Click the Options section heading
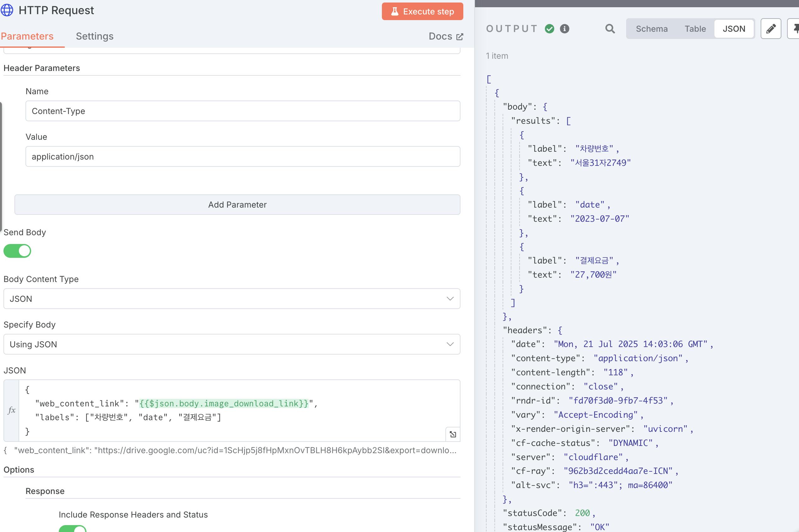Image resolution: width=799 pixels, height=532 pixels. (19, 470)
